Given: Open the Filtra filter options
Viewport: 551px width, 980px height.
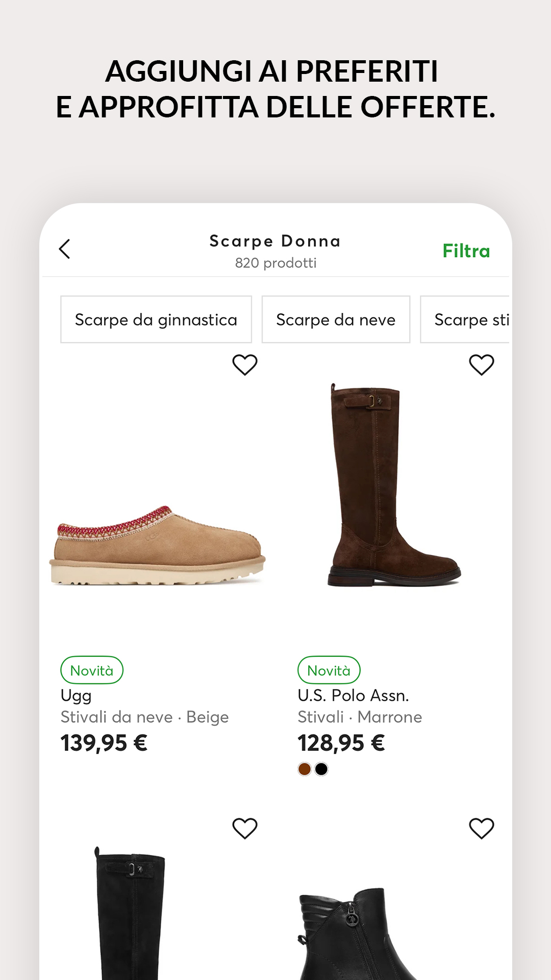Looking at the screenshot, I should 466,251.
